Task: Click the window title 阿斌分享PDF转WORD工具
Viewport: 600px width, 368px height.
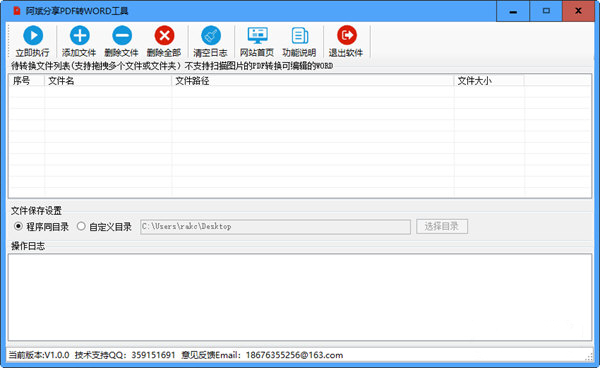Action: pyautogui.click(x=77, y=11)
